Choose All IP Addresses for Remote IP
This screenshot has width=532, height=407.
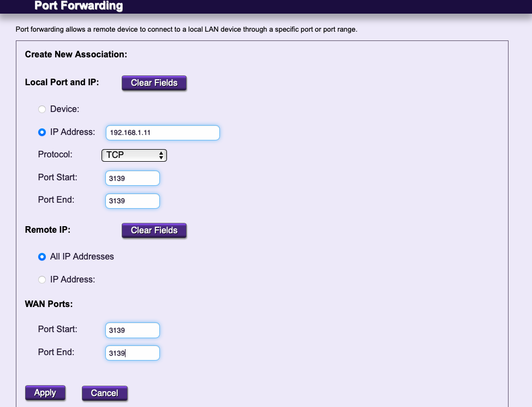point(42,257)
